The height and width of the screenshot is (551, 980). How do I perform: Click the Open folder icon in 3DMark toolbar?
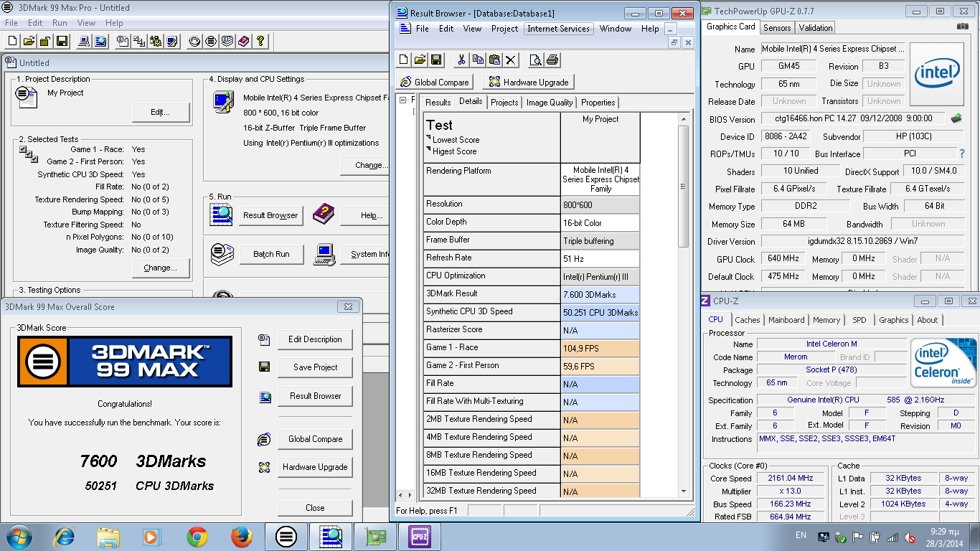[29, 41]
